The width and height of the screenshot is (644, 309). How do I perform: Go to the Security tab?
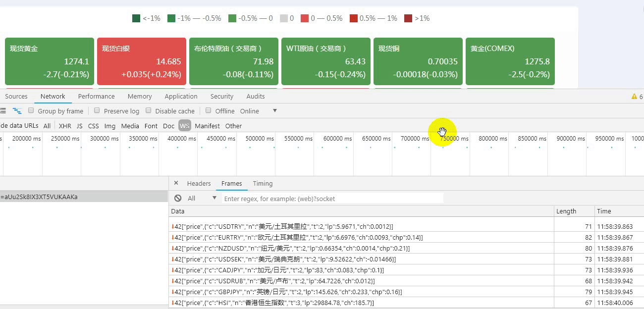pyautogui.click(x=222, y=97)
